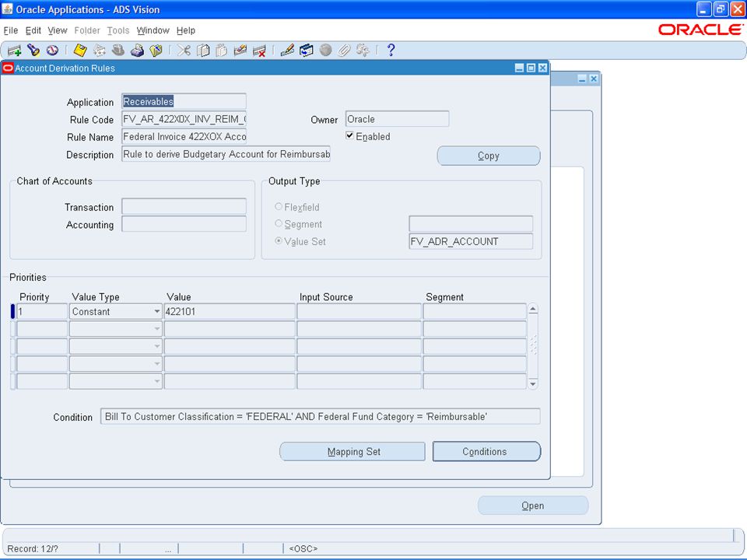
Task: Open Edit Field with pencil icon
Action: 287,50
